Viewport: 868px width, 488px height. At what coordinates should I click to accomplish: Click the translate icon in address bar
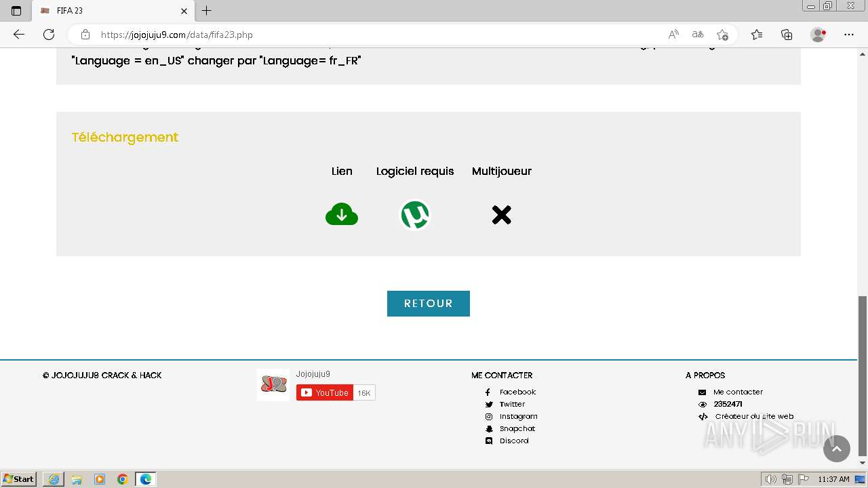[x=697, y=35]
